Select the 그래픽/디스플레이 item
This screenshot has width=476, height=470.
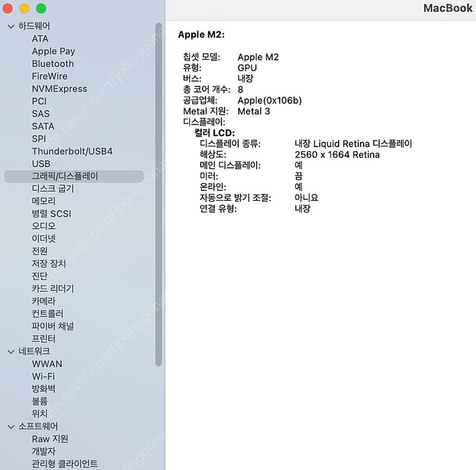[65, 177]
